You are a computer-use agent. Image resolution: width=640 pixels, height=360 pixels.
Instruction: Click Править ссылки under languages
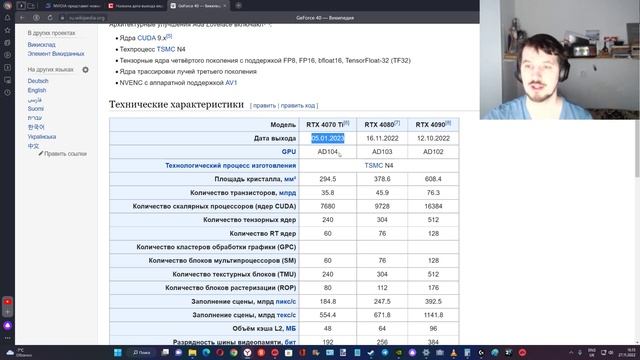pyautogui.click(x=65, y=154)
